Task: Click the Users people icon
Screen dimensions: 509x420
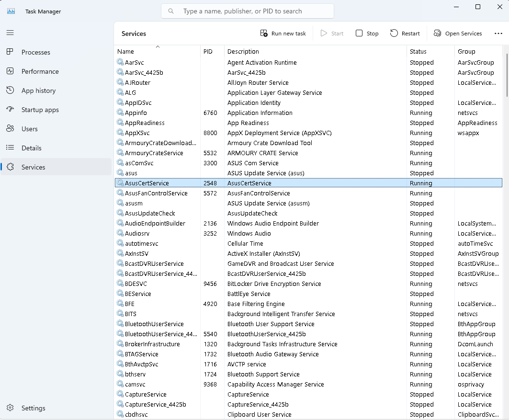Action: tap(10, 128)
